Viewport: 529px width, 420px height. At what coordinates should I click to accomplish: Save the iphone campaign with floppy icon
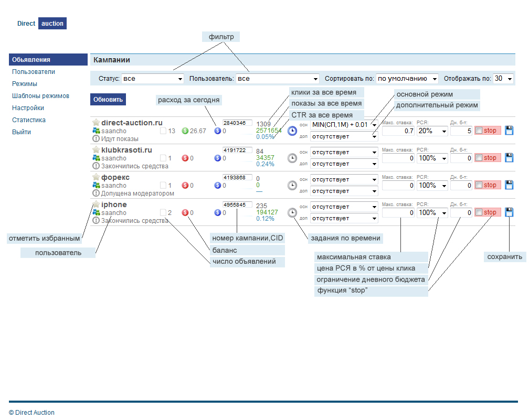[x=509, y=212]
